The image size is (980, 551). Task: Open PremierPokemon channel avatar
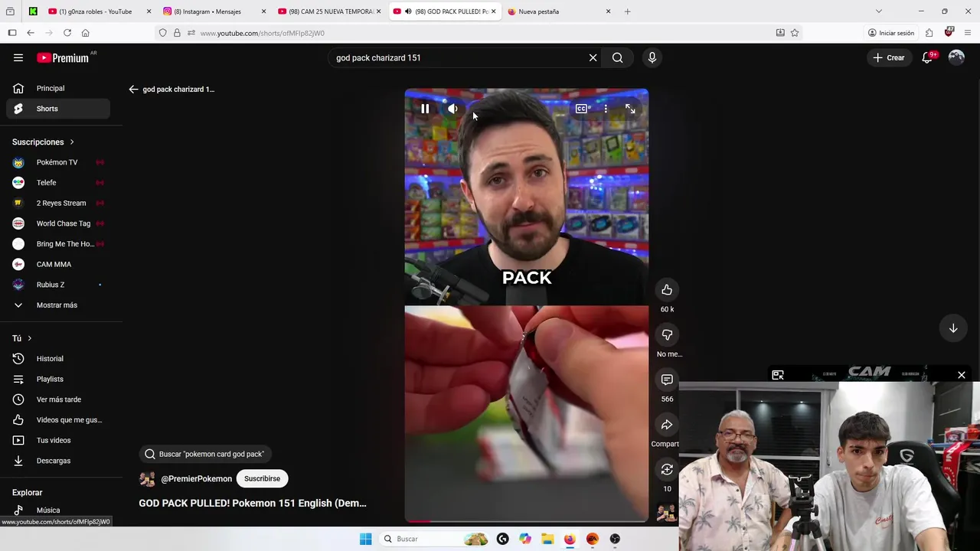coord(147,479)
